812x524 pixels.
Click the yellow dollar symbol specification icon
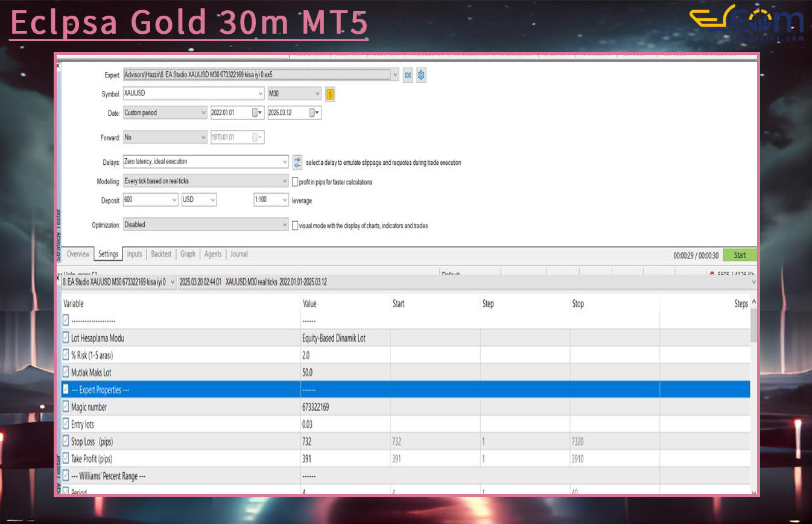click(330, 94)
